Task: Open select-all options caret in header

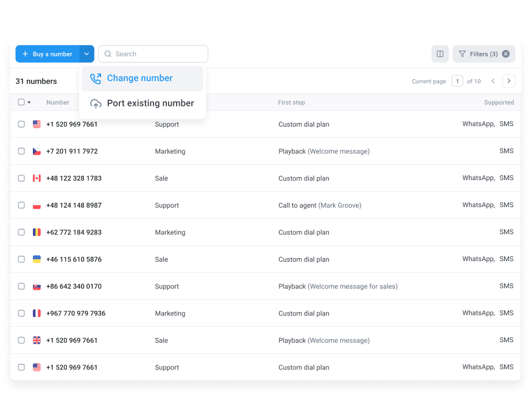Action: (x=29, y=102)
